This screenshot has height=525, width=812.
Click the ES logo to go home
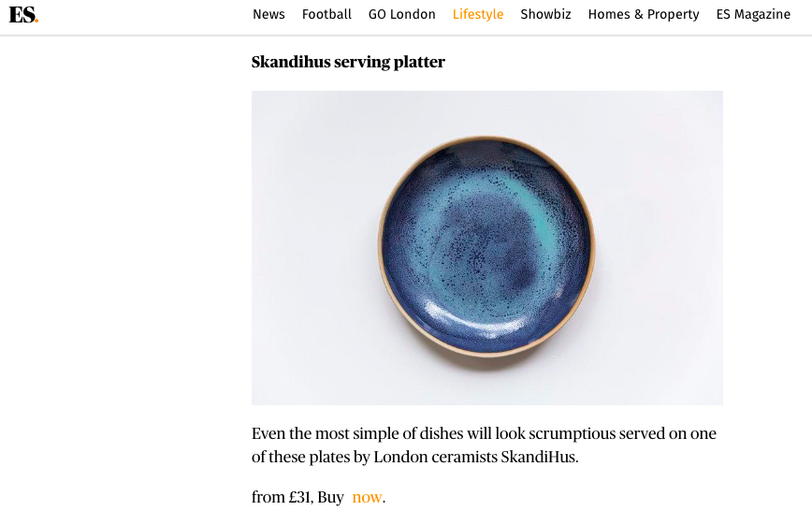23,15
